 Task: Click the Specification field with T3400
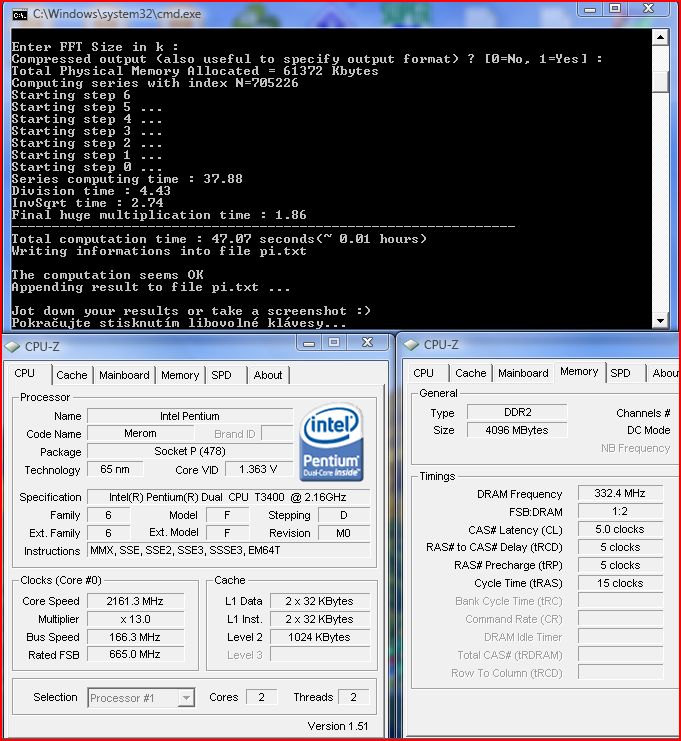(x=228, y=497)
